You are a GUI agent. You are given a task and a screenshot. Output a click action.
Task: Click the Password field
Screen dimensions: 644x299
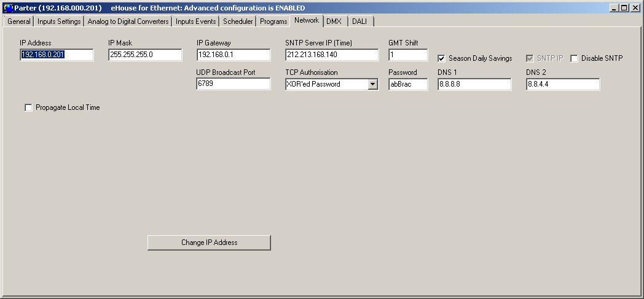point(408,84)
